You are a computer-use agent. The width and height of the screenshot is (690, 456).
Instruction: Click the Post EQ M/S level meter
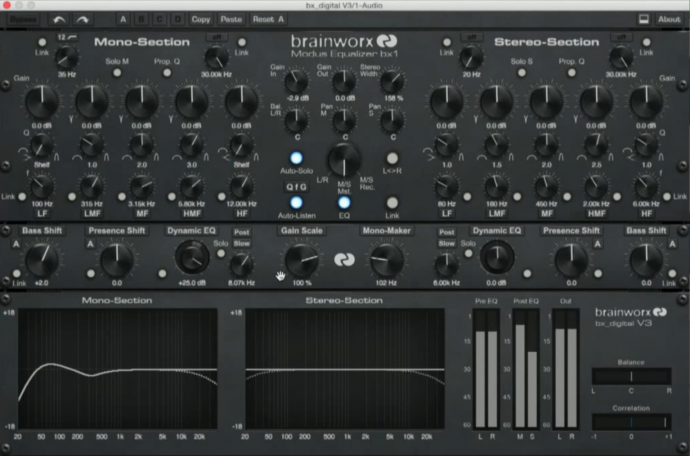pos(526,370)
